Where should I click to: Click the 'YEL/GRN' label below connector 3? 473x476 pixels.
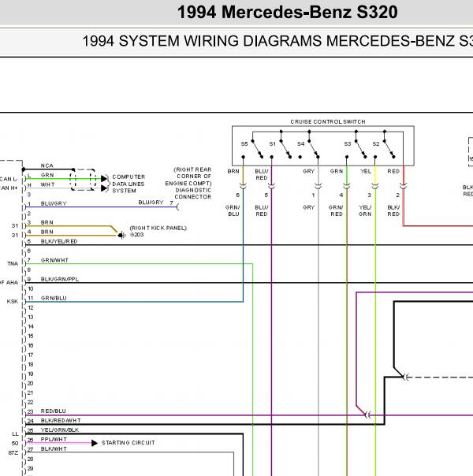pos(365,210)
